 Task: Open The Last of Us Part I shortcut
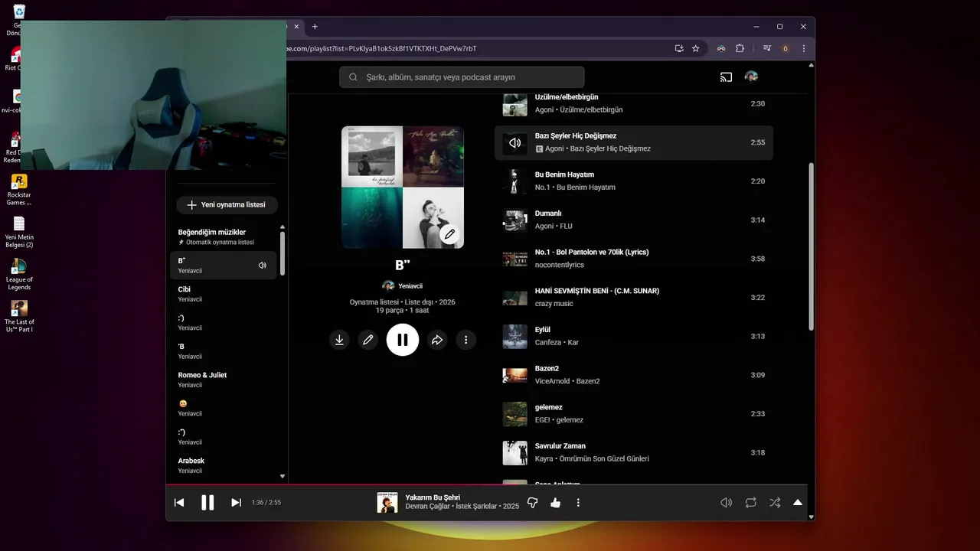pyautogui.click(x=19, y=316)
